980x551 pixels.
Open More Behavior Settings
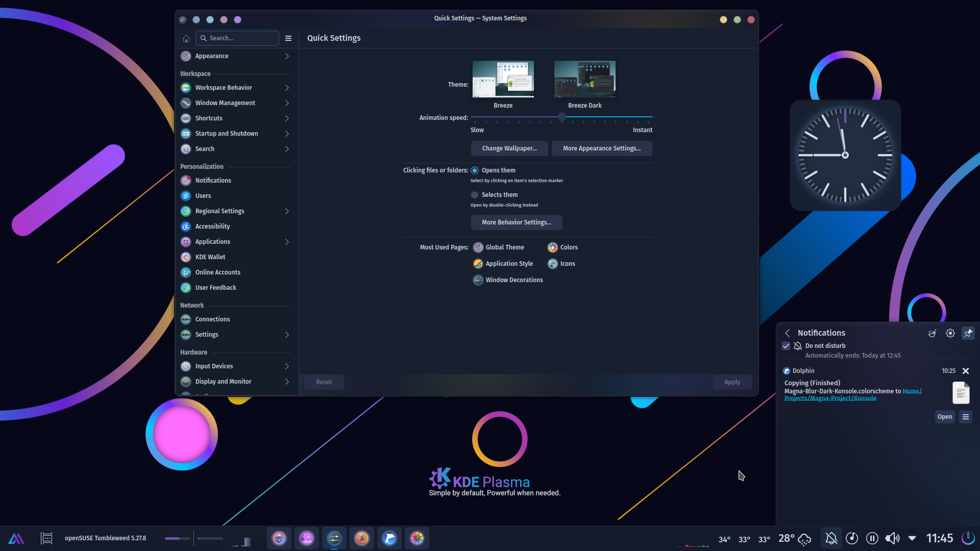pyautogui.click(x=517, y=222)
